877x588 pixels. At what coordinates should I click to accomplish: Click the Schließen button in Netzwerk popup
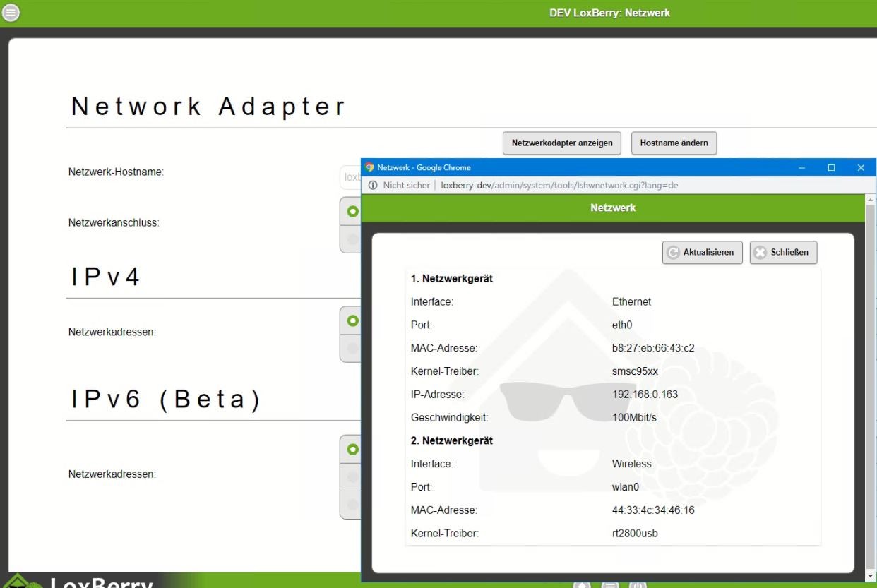click(x=783, y=252)
